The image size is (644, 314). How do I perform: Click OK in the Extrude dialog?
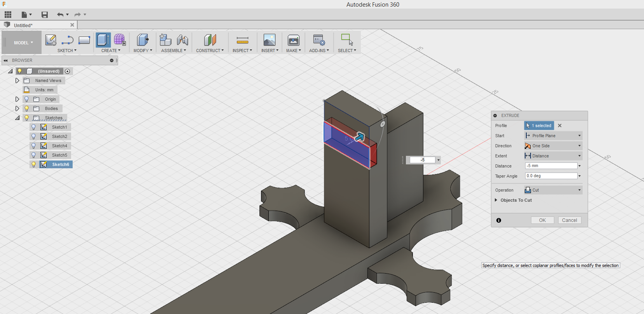click(x=543, y=220)
